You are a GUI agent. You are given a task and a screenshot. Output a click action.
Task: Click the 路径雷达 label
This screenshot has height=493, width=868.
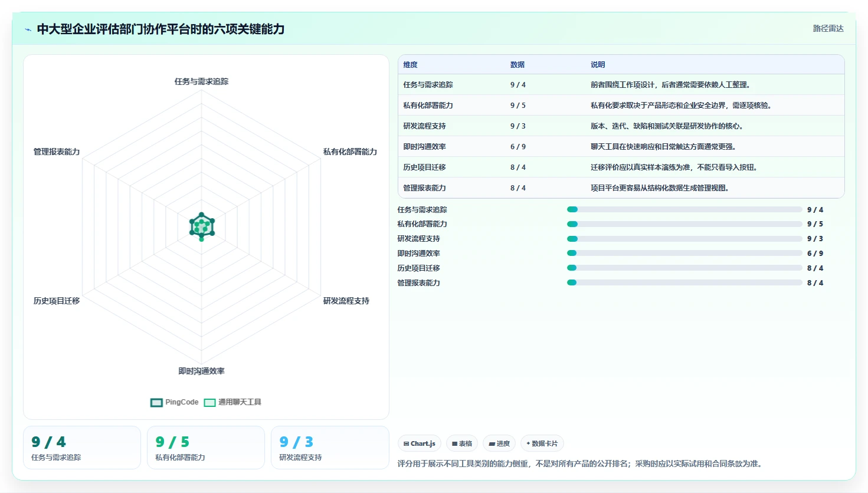828,28
